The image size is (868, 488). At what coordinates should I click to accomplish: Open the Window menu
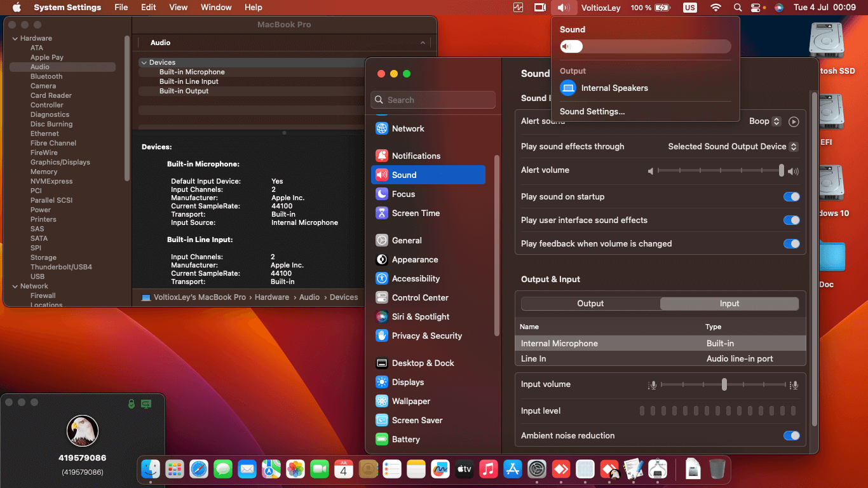(x=216, y=8)
